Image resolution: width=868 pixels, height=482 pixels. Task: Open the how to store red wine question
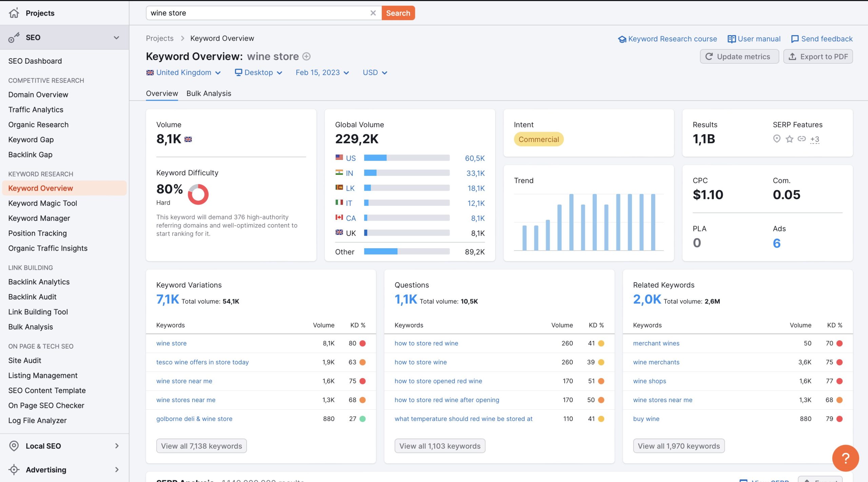pyautogui.click(x=426, y=343)
